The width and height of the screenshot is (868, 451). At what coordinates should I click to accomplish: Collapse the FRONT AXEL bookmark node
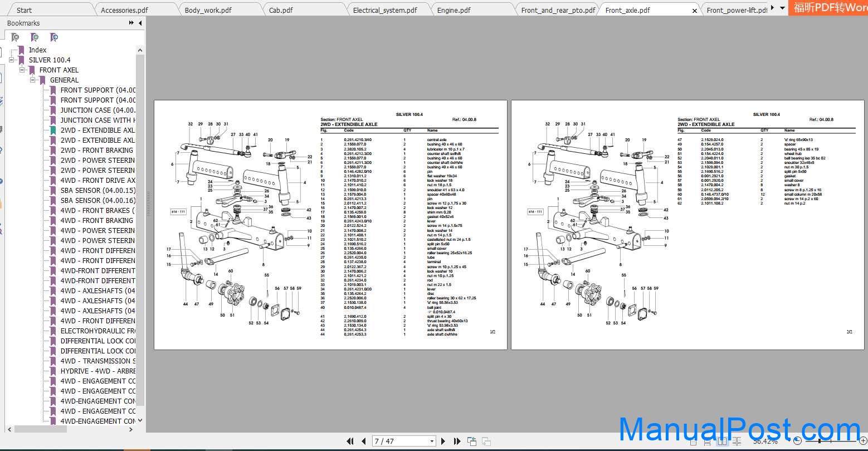[x=23, y=70]
